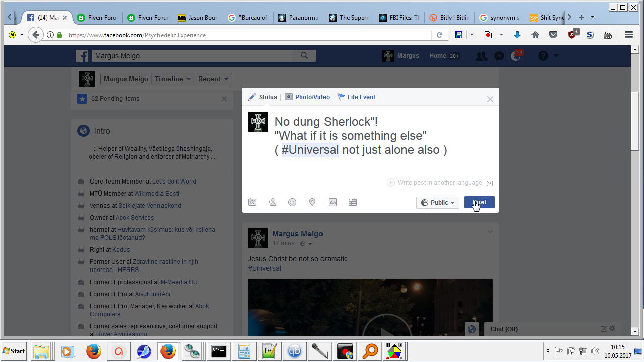Click the blue download arrow icon
Viewport: 644px width, 362px height.
(517, 35)
